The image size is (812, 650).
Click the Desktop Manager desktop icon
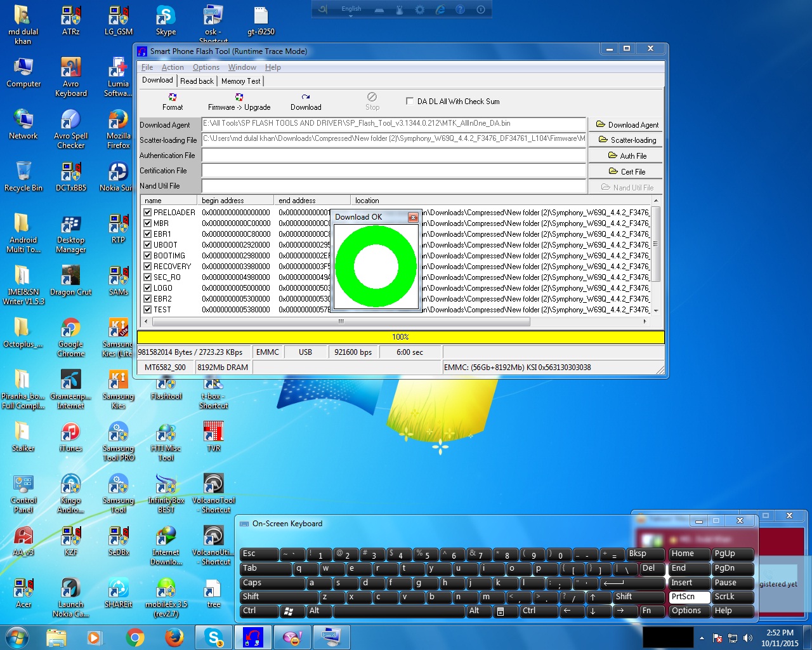click(x=70, y=234)
